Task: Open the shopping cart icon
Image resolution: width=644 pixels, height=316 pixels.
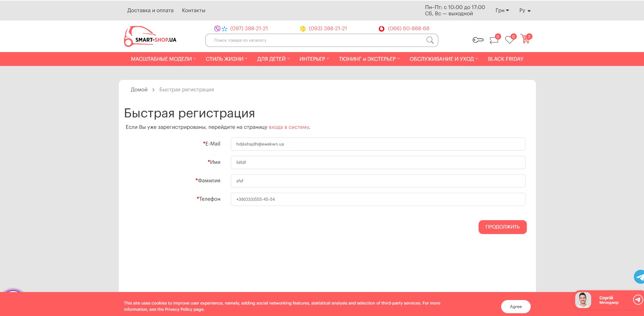Action: [525, 40]
